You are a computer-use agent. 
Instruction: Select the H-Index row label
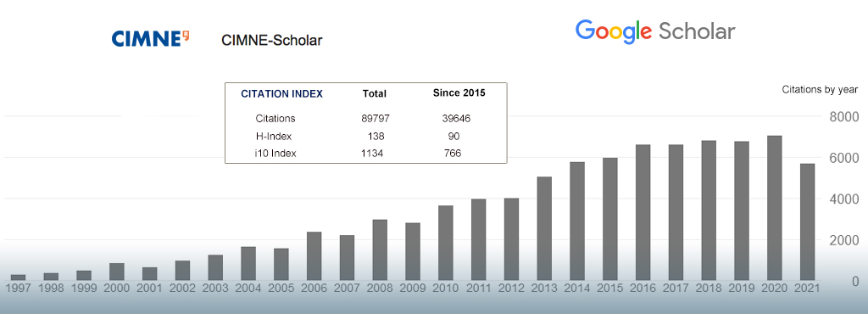[274, 137]
